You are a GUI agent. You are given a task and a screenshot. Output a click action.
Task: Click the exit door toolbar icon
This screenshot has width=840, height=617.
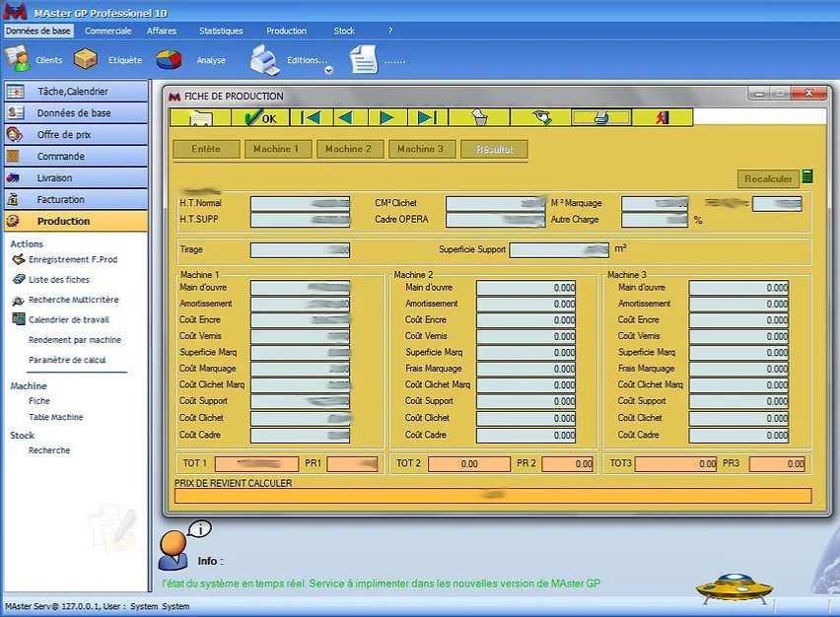[x=663, y=117]
